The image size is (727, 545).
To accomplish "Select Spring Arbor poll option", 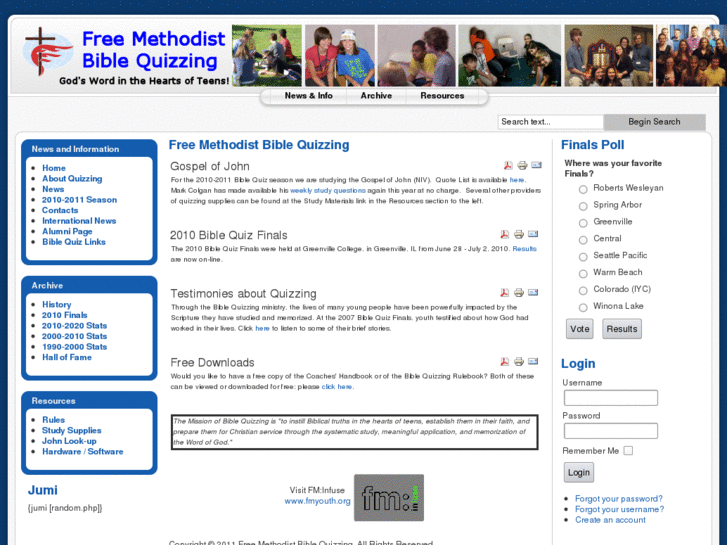I will pyautogui.click(x=583, y=206).
